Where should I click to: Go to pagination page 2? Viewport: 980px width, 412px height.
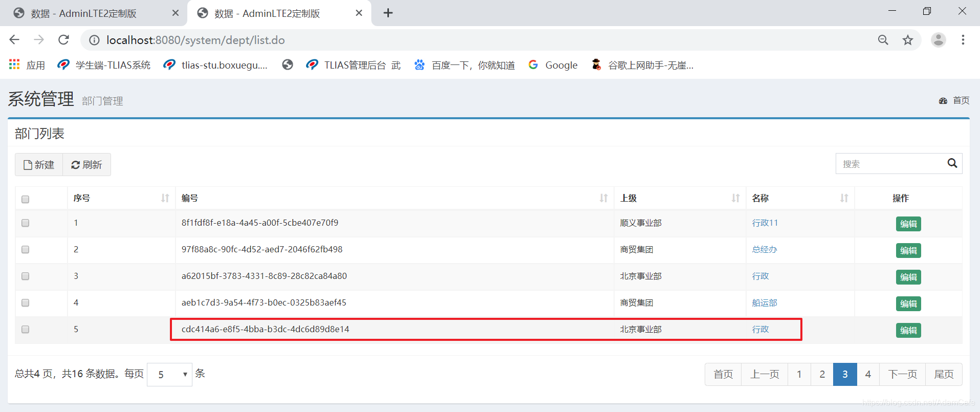822,374
